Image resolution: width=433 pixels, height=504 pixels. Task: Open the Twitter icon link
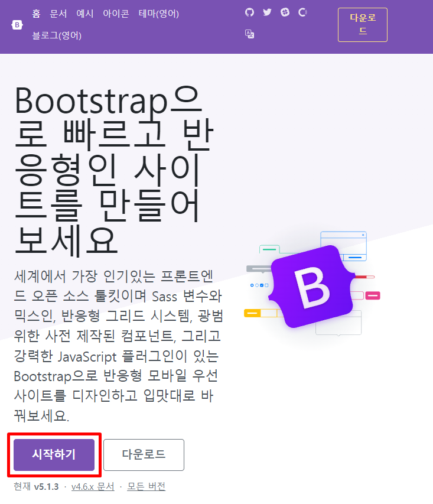coord(267,12)
